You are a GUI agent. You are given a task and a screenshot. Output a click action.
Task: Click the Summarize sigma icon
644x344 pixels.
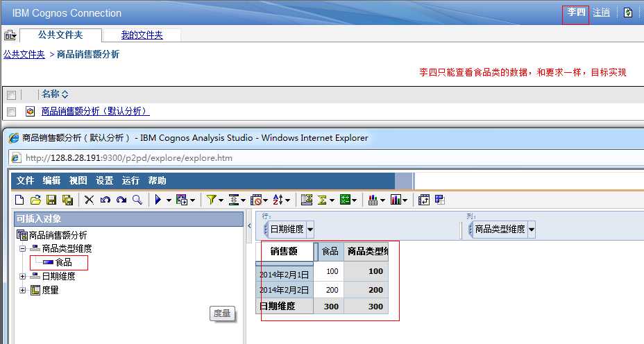[323, 200]
